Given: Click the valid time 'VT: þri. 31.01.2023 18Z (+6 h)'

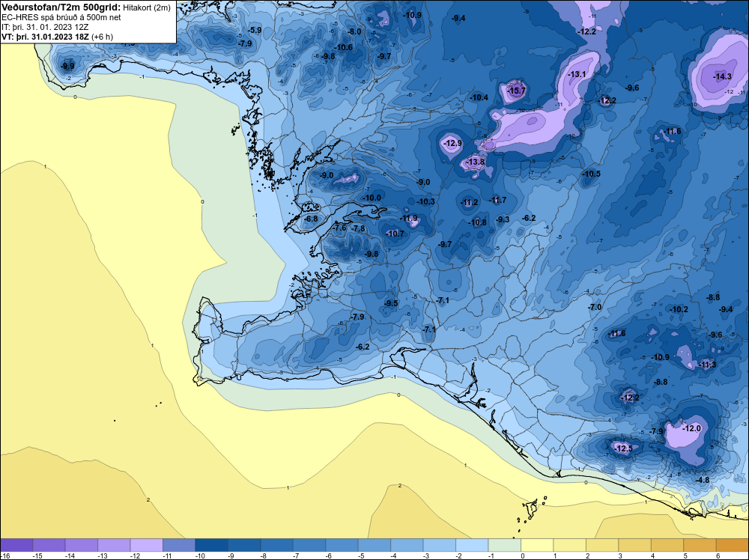Looking at the screenshot, I should (x=58, y=37).
